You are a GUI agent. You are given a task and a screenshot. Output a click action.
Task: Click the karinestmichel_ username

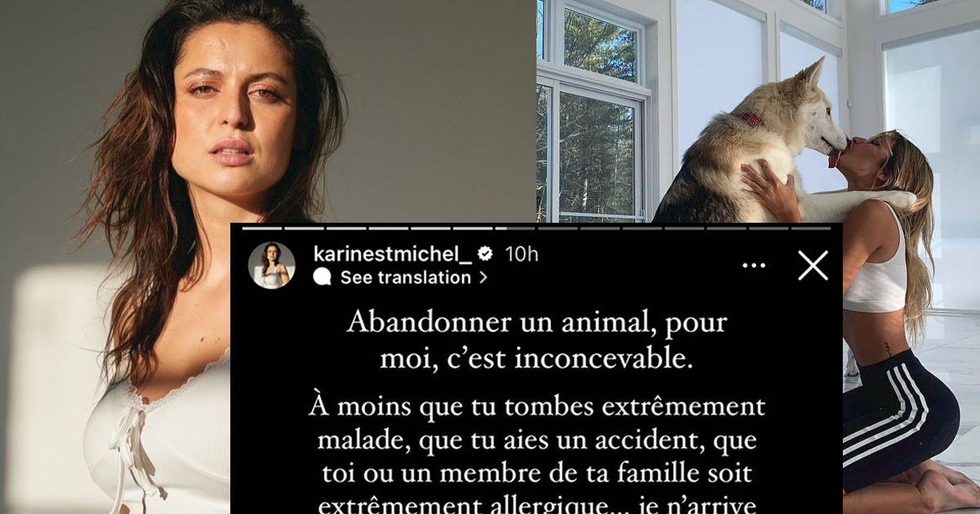coord(393,254)
